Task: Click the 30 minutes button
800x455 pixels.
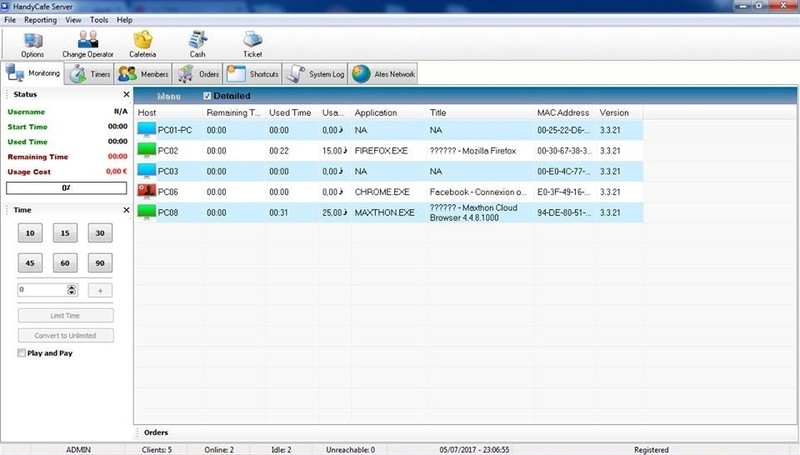Action: (x=100, y=233)
